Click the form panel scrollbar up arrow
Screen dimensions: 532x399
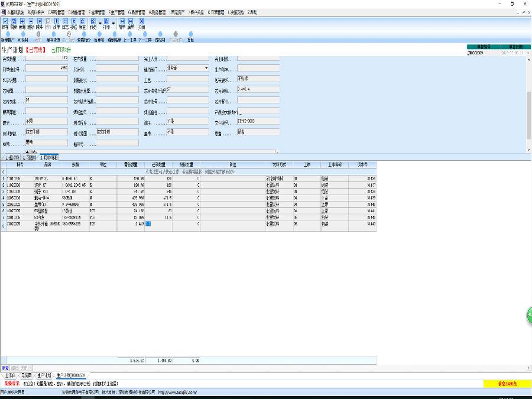[x=528, y=59]
